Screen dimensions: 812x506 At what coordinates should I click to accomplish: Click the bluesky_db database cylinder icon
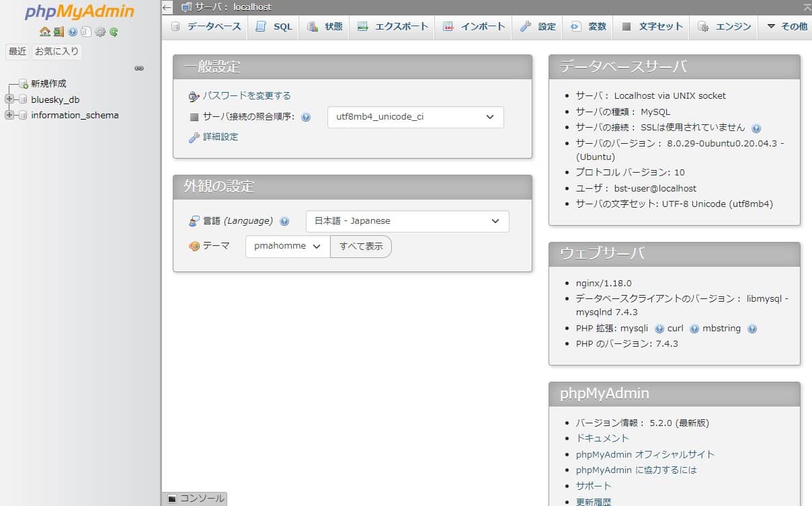(x=23, y=99)
